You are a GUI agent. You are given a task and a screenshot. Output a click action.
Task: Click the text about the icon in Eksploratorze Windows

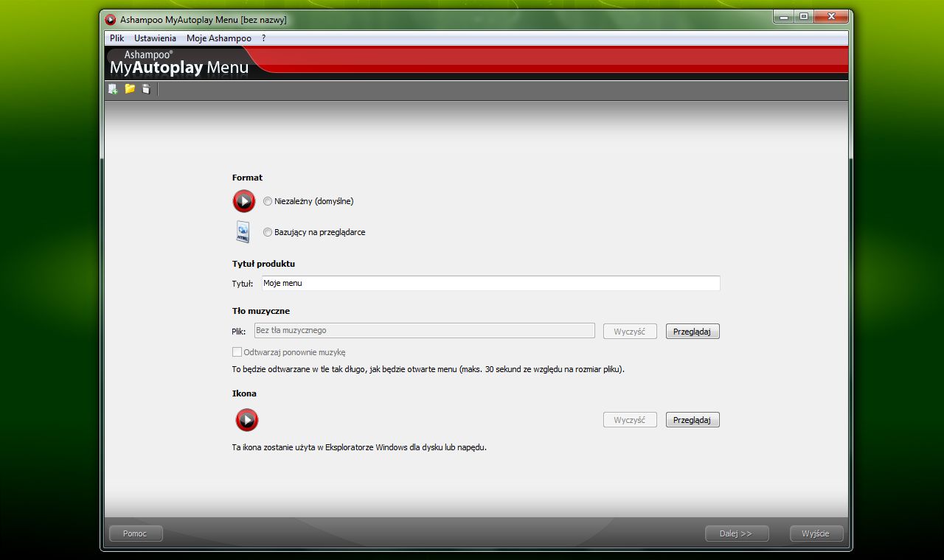point(359,447)
